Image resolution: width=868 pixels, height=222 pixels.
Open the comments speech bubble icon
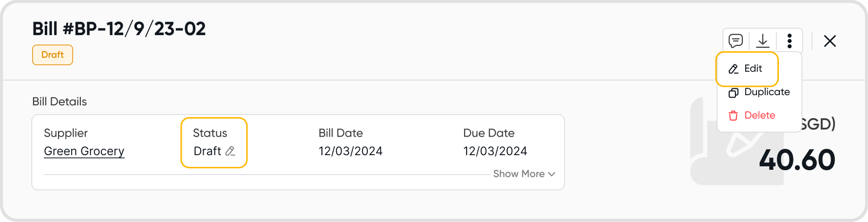click(x=736, y=40)
